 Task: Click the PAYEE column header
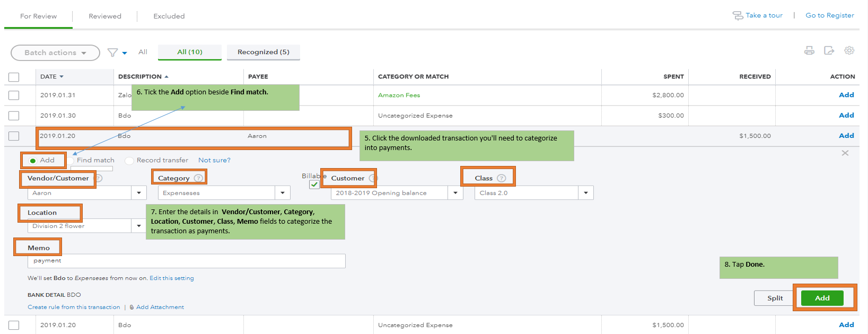tap(258, 76)
